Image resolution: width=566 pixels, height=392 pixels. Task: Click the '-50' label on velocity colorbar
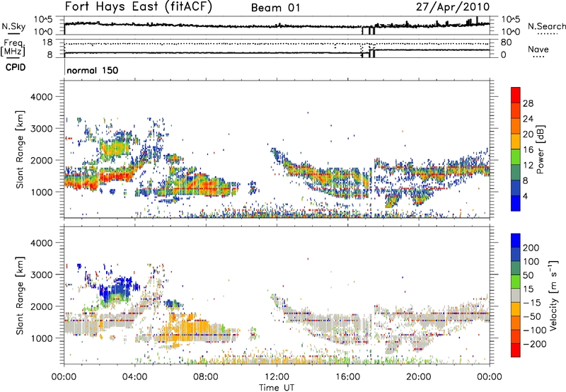[x=531, y=316]
